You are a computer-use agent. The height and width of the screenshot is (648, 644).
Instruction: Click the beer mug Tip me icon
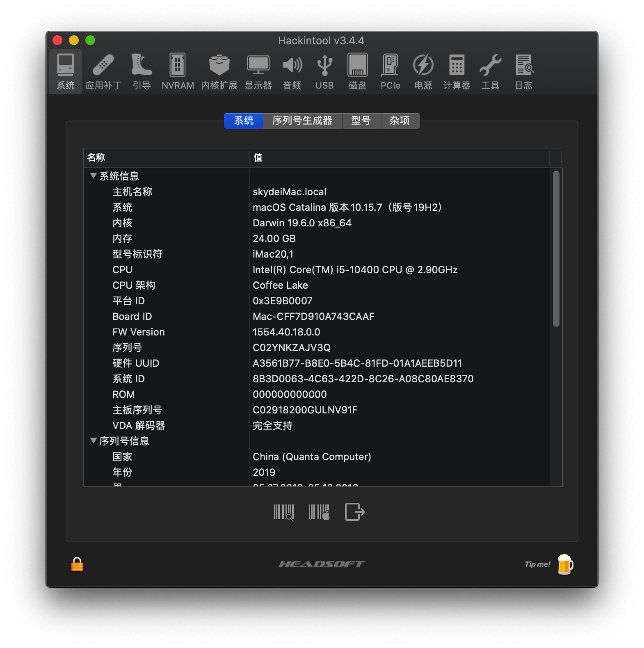click(565, 564)
